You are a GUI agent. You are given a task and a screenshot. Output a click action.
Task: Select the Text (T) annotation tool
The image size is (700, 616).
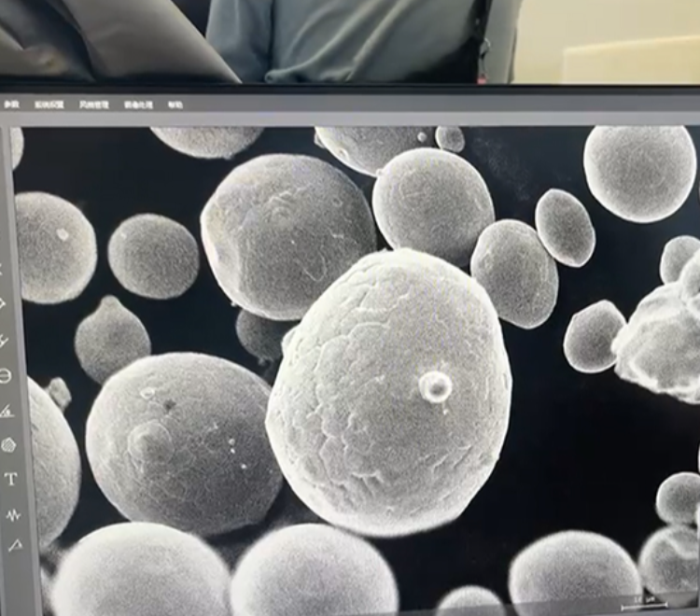[x=11, y=480]
